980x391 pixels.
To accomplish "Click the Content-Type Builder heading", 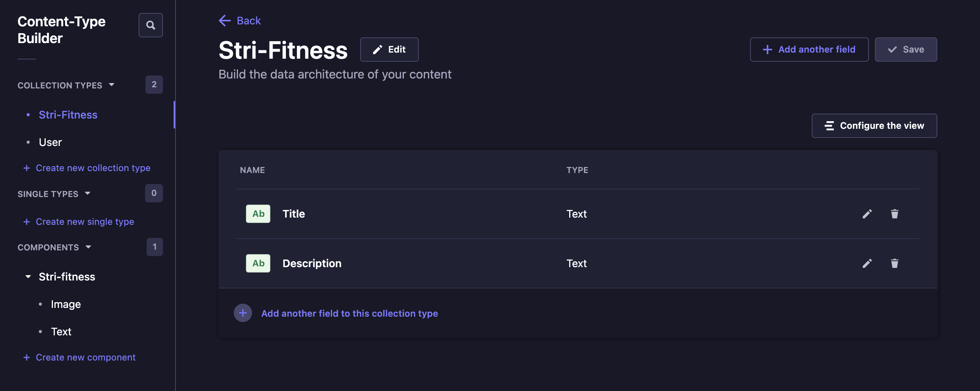I will pyautogui.click(x=61, y=30).
